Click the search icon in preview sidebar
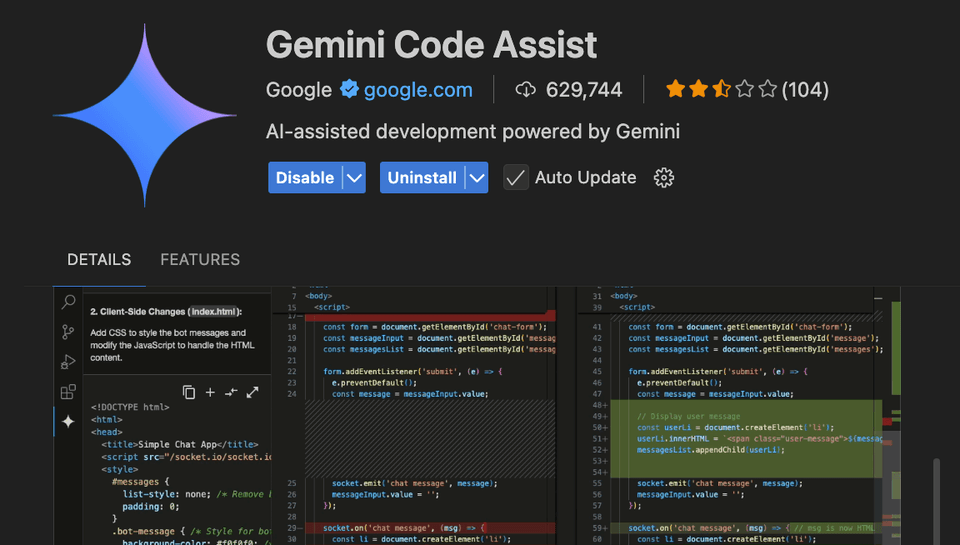 tap(69, 302)
